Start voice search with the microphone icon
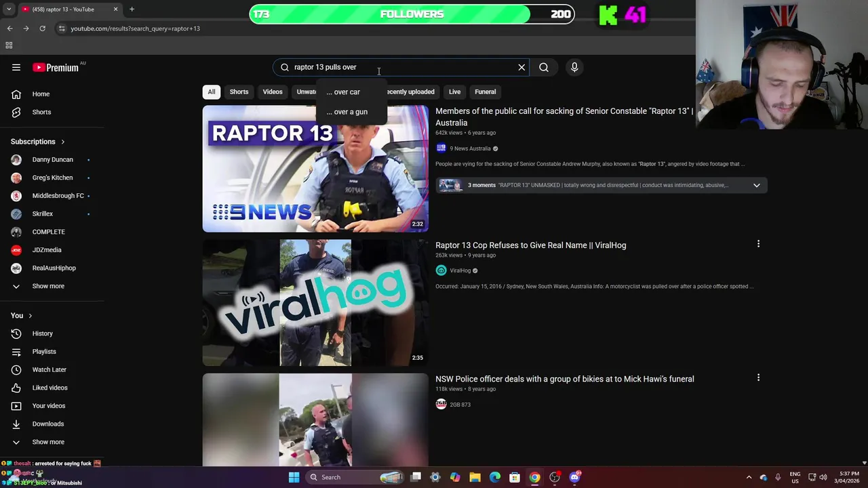 574,67
